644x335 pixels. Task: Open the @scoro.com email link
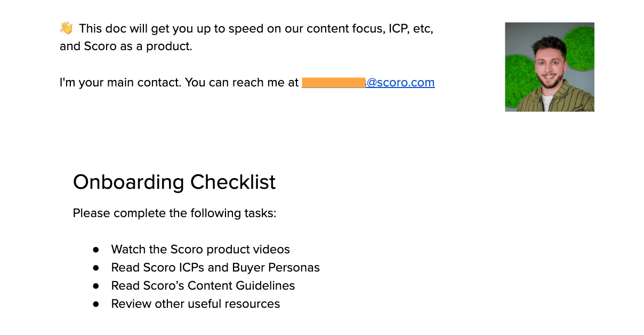(400, 83)
